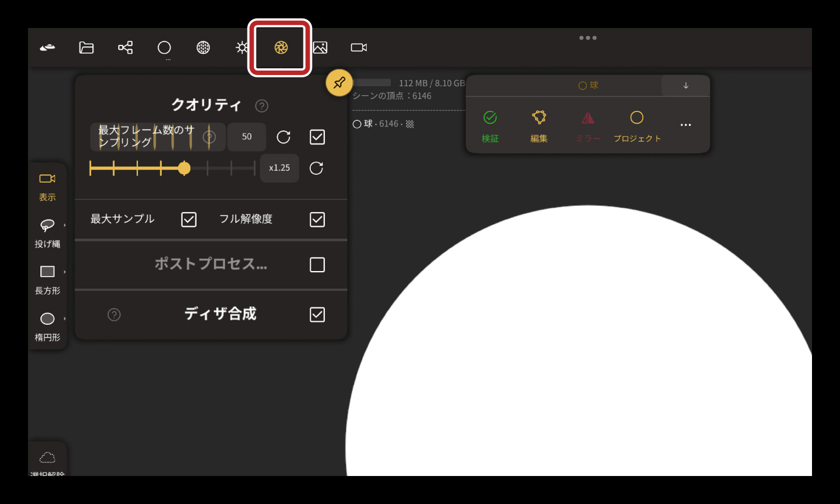Expand the 投げ縄 lasso tool options
Viewport: 840px width, 504px height.
(65, 225)
